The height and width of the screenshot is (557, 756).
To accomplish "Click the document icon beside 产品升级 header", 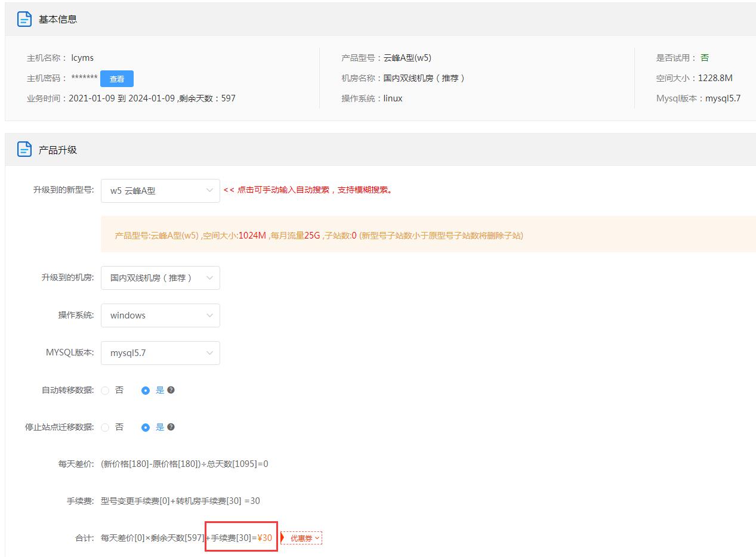I will coord(24,148).
